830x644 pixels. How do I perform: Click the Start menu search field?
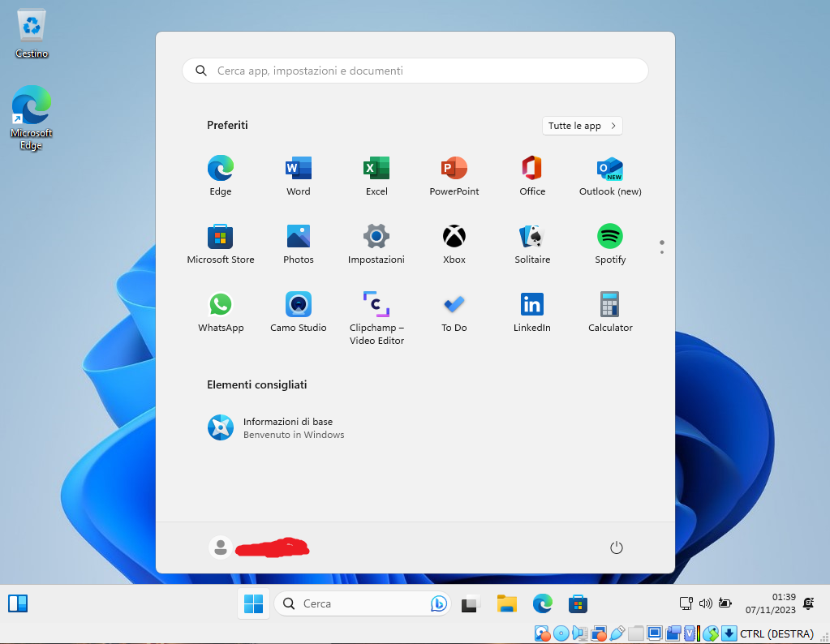point(415,71)
